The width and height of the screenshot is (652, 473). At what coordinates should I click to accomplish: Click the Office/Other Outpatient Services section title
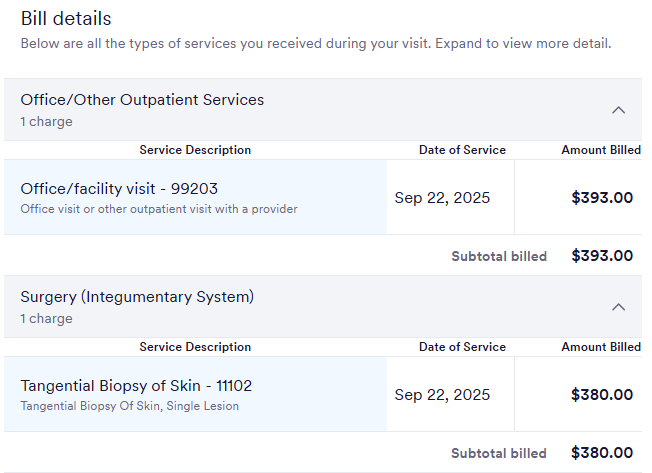(142, 100)
